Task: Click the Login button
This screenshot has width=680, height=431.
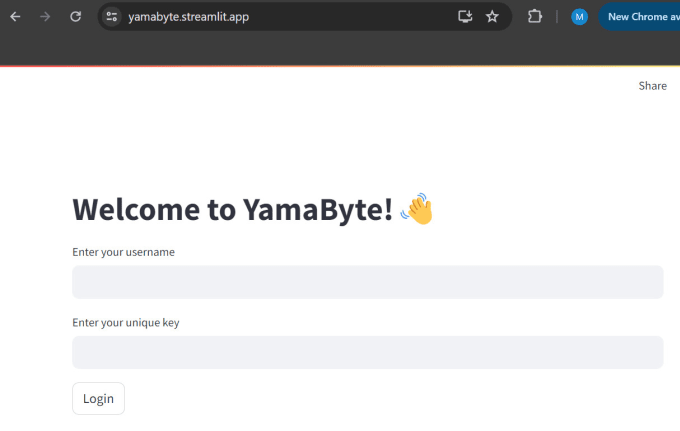Action: (x=98, y=398)
